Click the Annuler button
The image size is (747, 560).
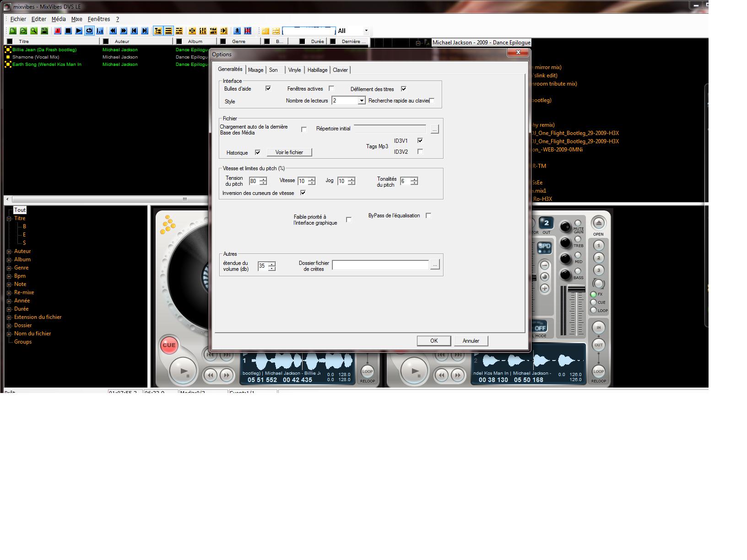point(471,341)
